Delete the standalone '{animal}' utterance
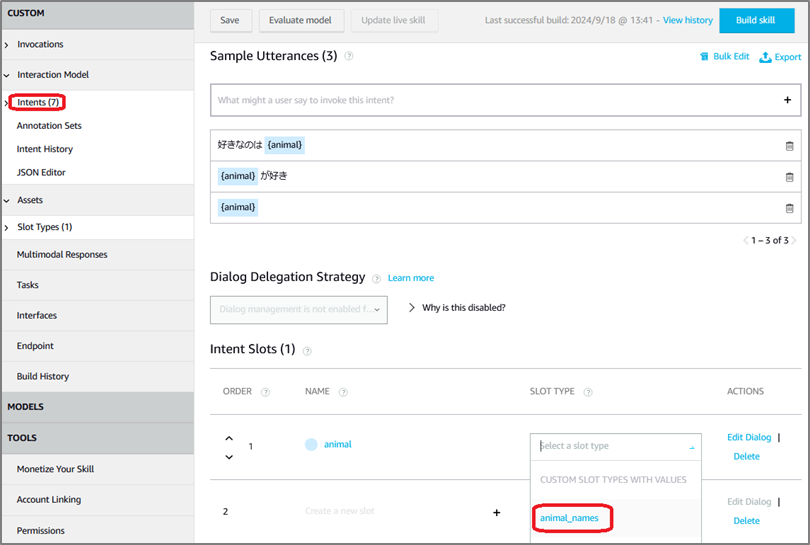This screenshot has height=545, width=810. click(x=789, y=208)
